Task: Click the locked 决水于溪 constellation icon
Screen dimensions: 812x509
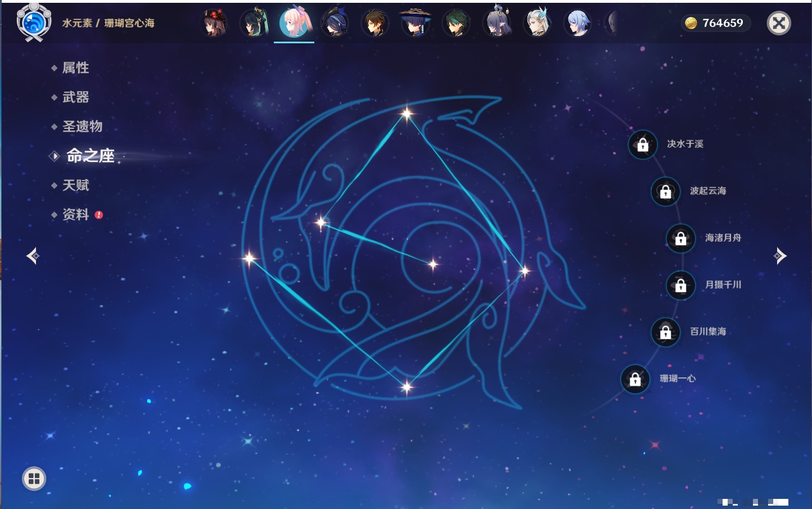Action: click(643, 145)
